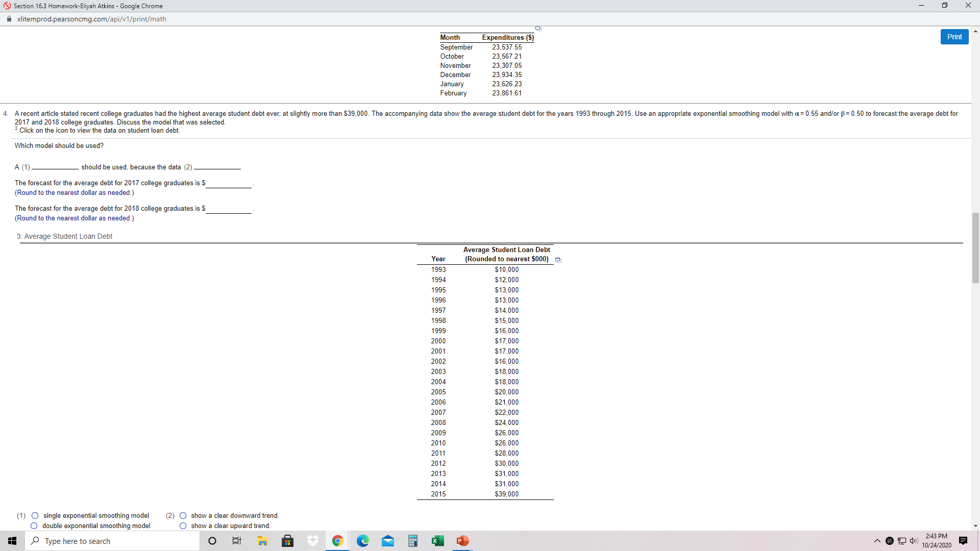Click the Print button
Screen dimensions: 980x551
(954, 36)
